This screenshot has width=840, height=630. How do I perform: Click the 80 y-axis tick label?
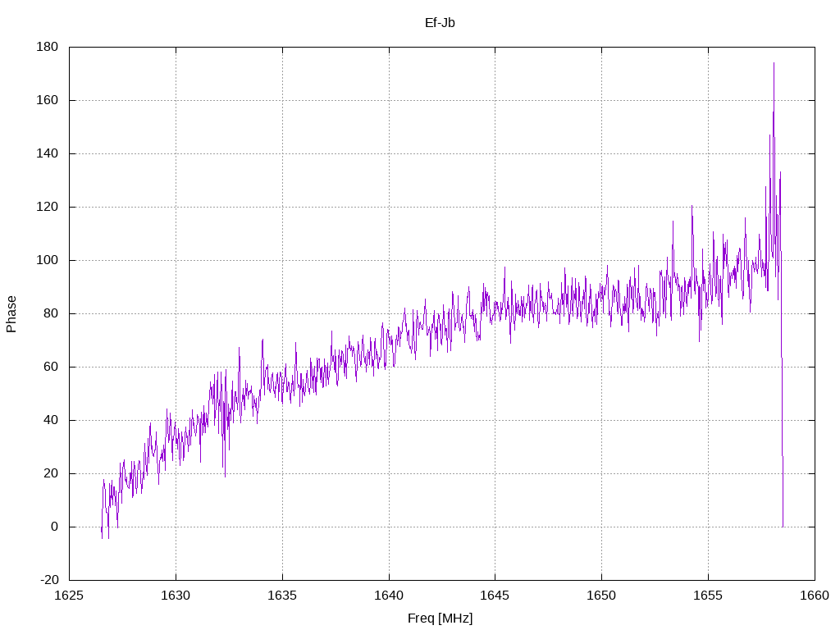pos(50,313)
